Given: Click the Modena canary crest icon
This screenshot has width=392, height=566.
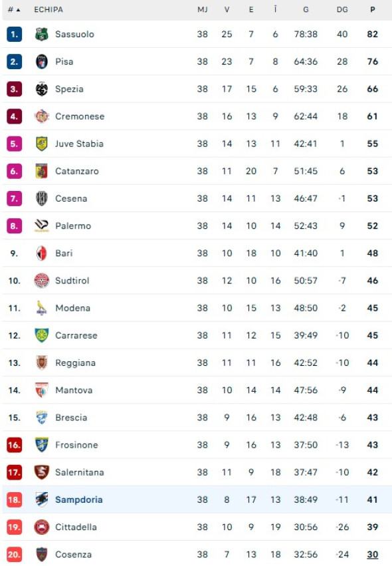Looking at the screenshot, I should point(41,308).
